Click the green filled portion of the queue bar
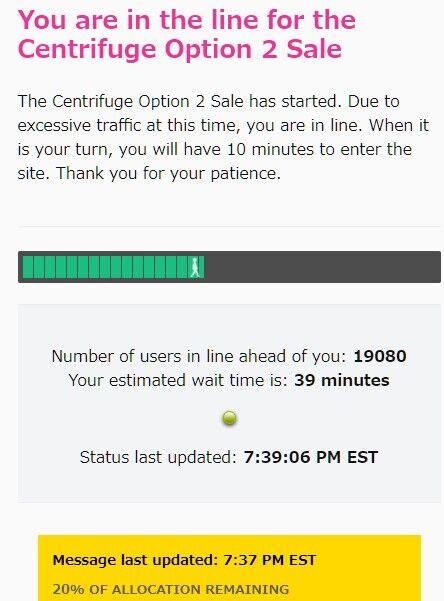This screenshot has height=601, width=444. pyautogui.click(x=113, y=267)
